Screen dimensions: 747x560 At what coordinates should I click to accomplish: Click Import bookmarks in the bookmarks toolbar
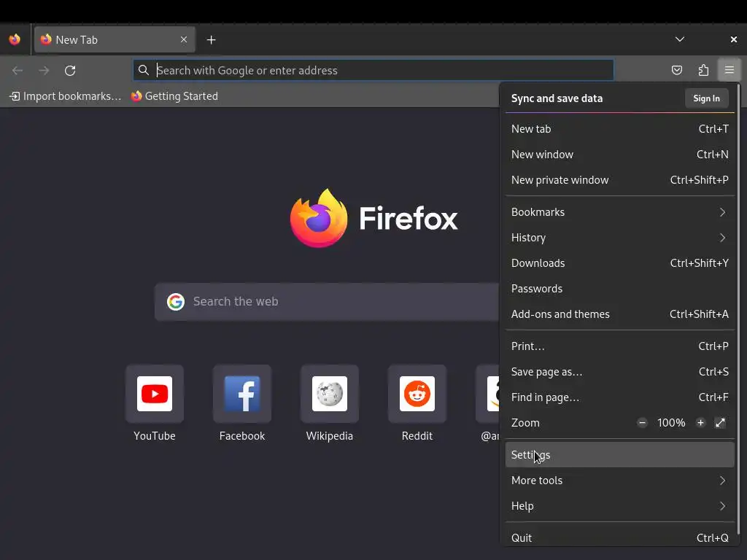click(x=65, y=96)
